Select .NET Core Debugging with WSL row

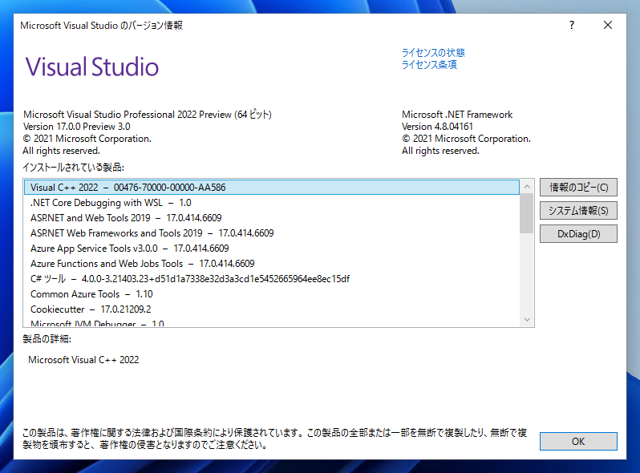tap(272, 203)
